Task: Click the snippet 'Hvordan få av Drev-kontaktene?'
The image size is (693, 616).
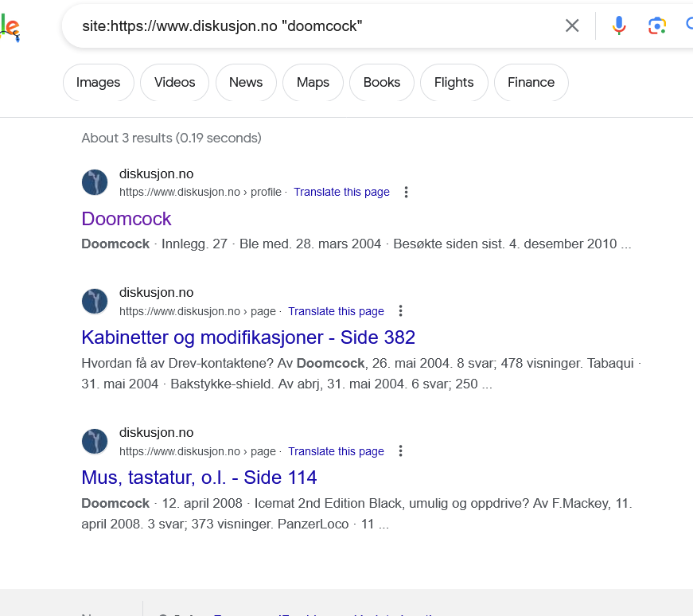Action: tap(177, 364)
